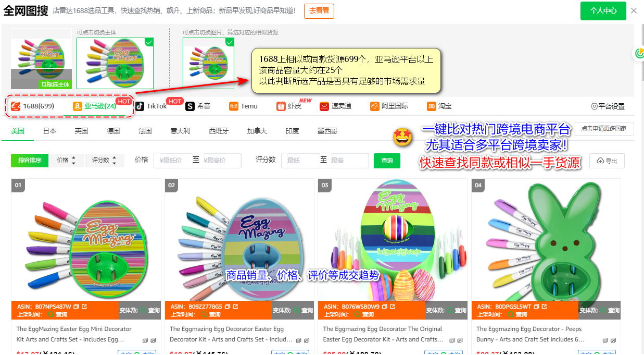Toggle the checkmark on second source image

coord(149,42)
